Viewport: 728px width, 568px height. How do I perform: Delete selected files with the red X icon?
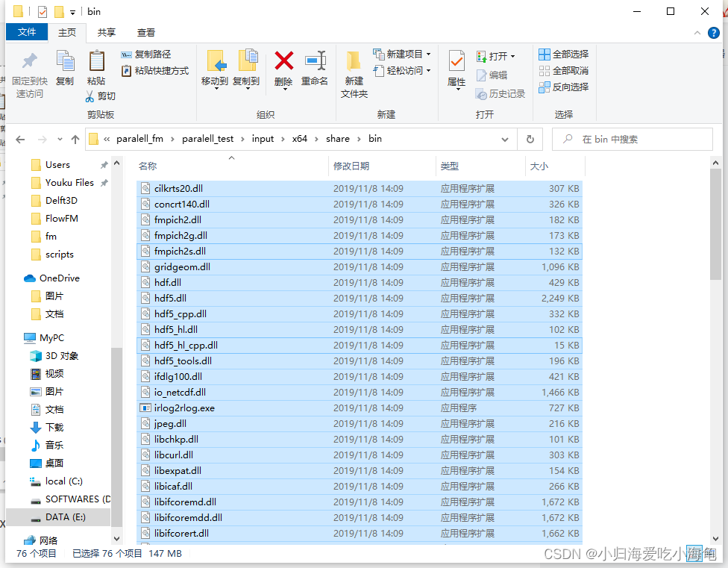[x=283, y=68]
